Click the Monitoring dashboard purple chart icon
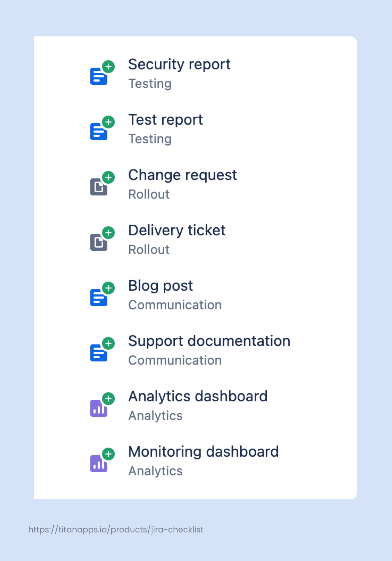Image resolution: width=392 pixels, height=561 pixels. tap(99, 463)
